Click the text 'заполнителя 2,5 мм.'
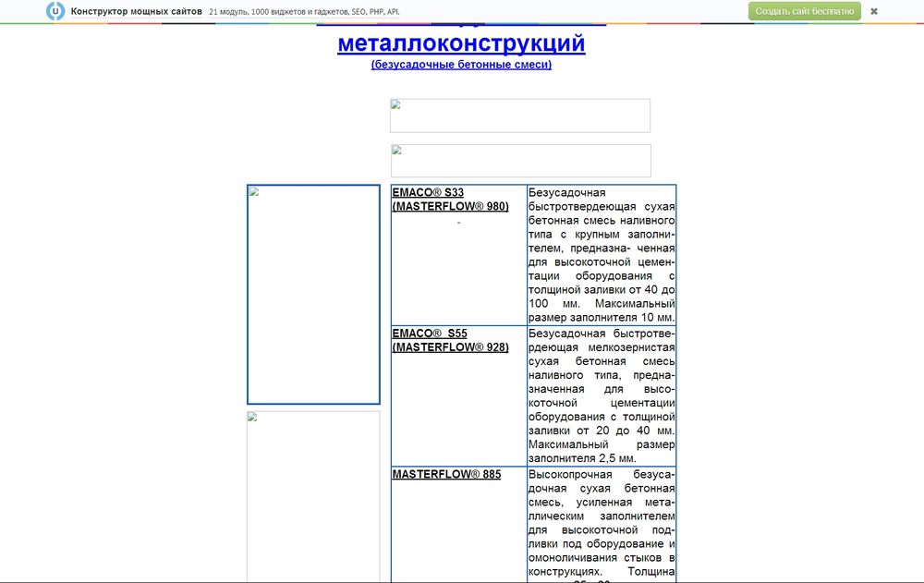924x583 pixels. (x=582, y=458)
